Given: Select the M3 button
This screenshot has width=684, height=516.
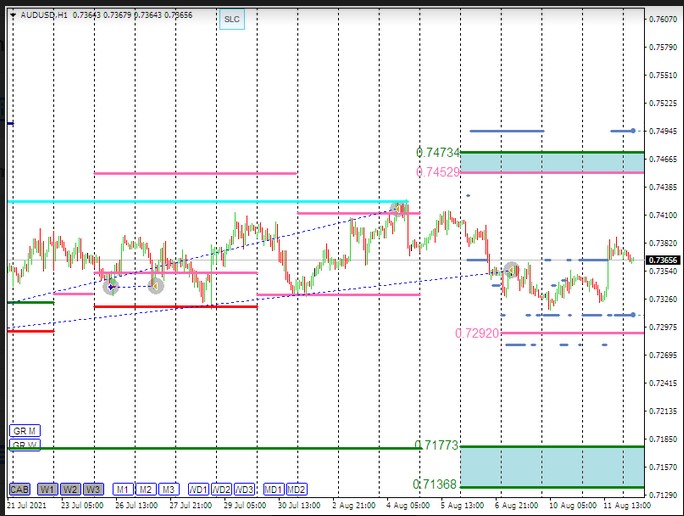Looking at the screenshot, I should 168,489.
